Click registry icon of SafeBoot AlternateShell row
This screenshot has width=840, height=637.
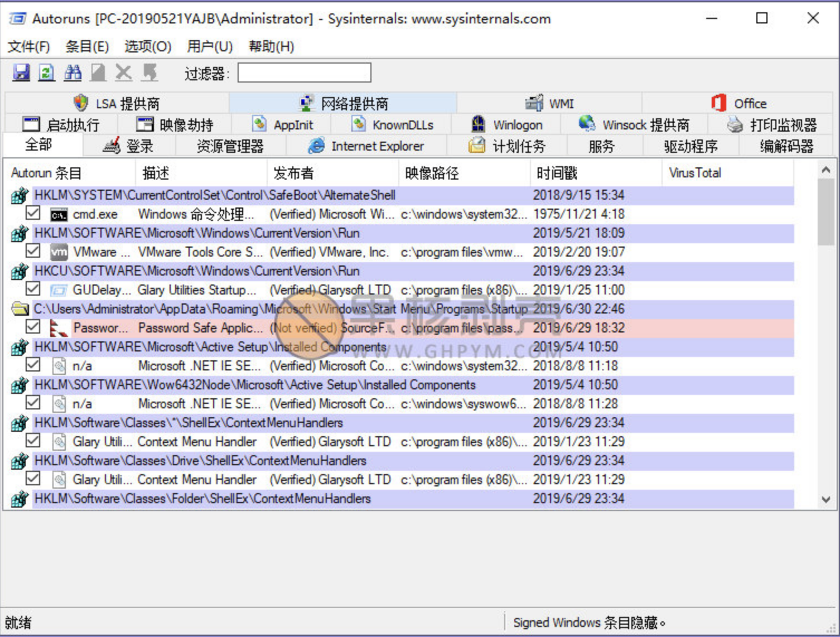[x=20, y=196]
